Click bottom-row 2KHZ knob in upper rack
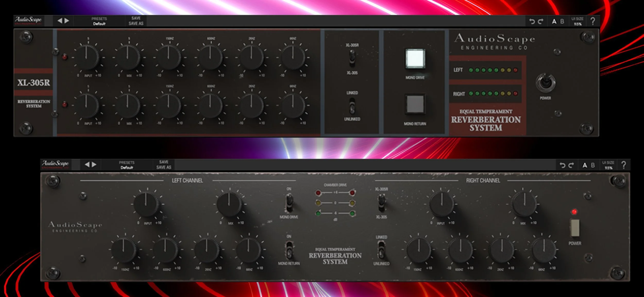The image size is (644, 297). (251, 105)
